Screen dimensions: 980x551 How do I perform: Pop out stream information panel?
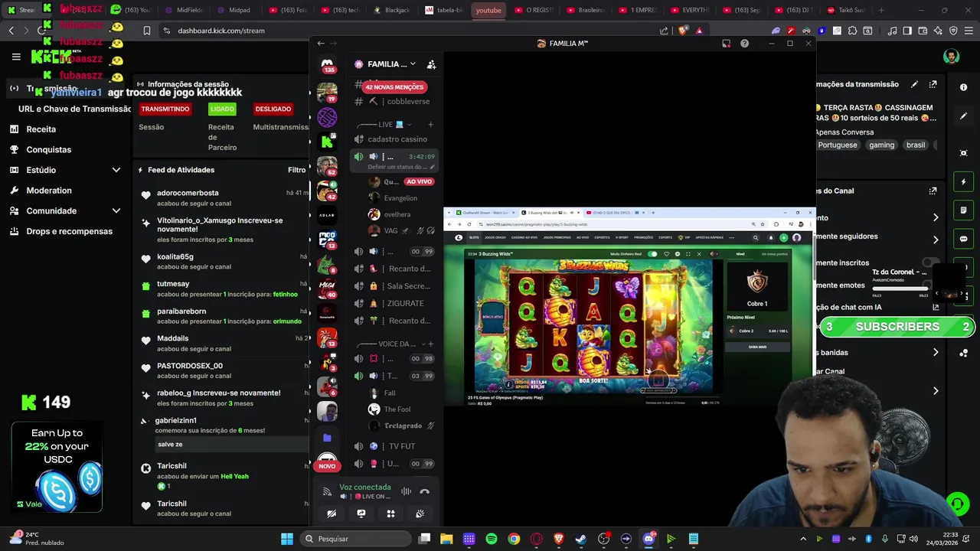point(933,84)
